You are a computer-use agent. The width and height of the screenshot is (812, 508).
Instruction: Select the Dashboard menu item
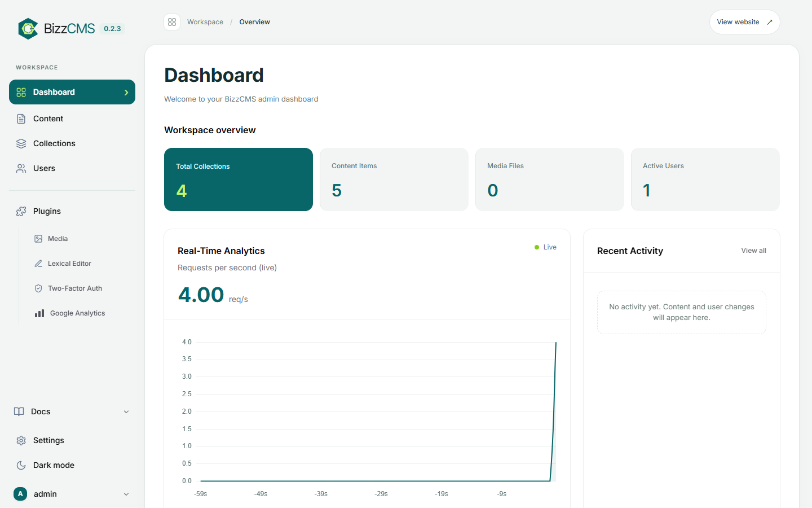pos(72,92)
